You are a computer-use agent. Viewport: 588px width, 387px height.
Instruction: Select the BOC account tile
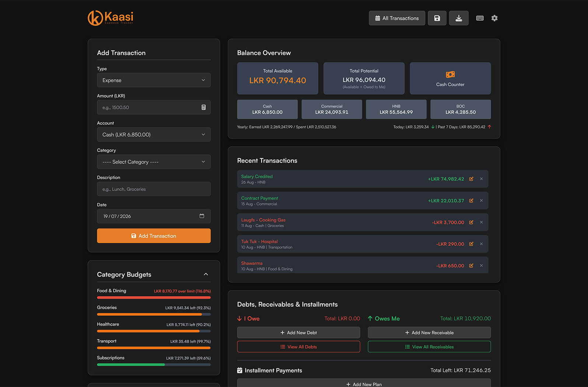click(461, 109)
